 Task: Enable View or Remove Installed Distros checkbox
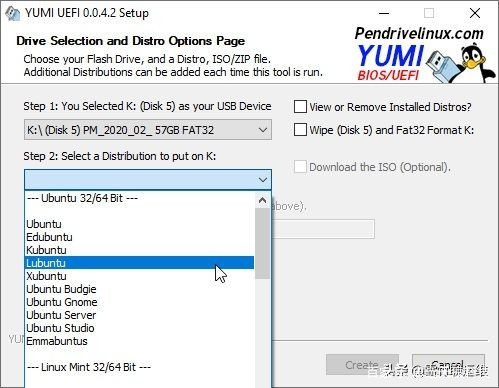[x=300, y=107]
